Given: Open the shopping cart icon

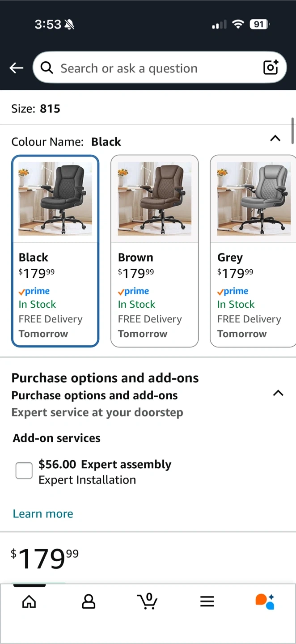Looking at the screenshot, I should coord(148,602).
